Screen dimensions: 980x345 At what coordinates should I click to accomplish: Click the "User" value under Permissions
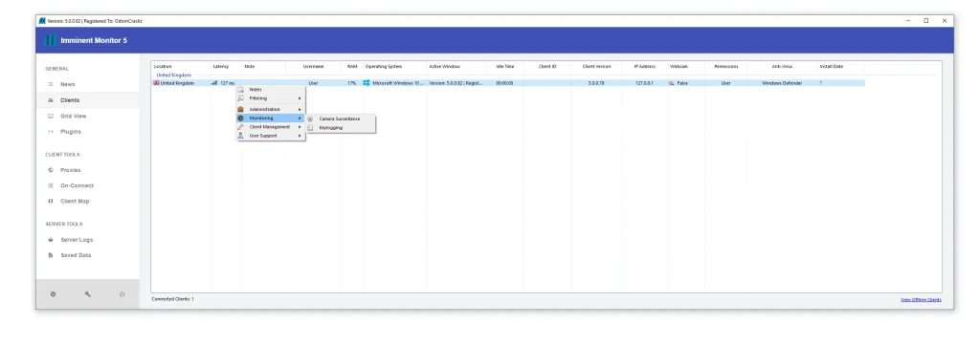pyautogui.click(x=725, y=83)
